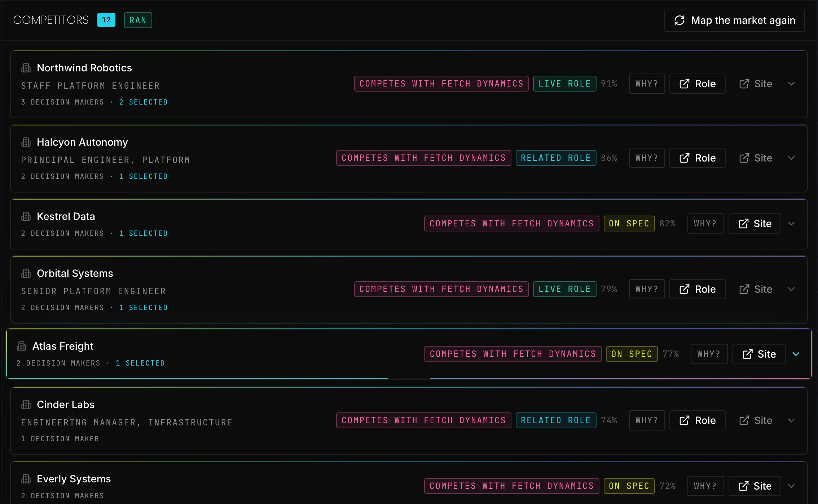Expand the Kestrel Data row chevron
This screenshot has width=818, height=504.
click(x=791, y=224)
